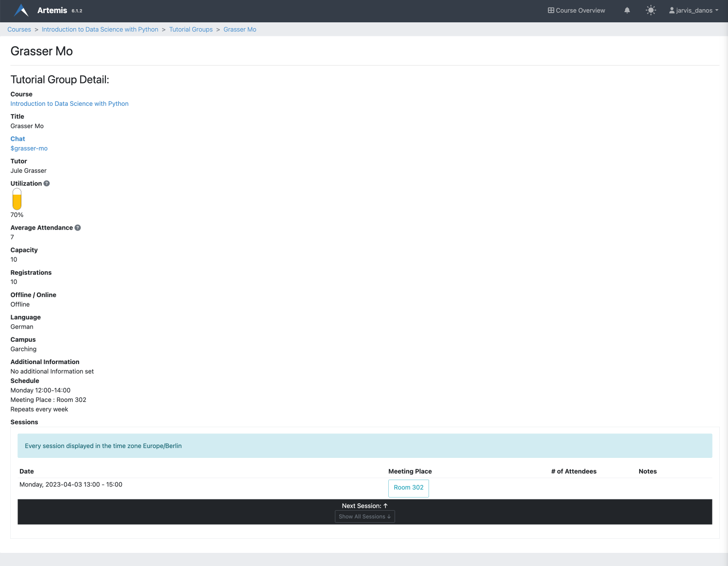728x566 pixels.
Task: Open the $grasser-mo chat channel
Action: click(x=29, y=149)
